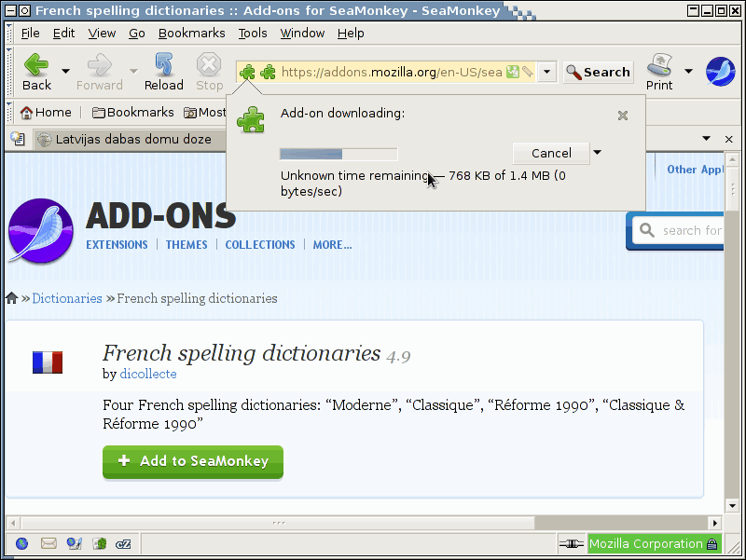Click the online/offline connection status icon
Screen dimensions: 746x560
(x=572, y=543)
